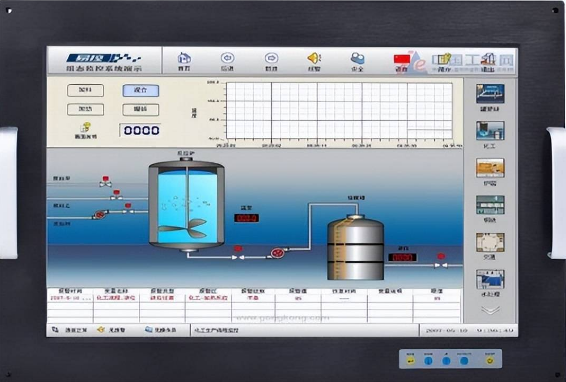Start the round transfer pump between the tanks
The image size is (566, 382).
(277, 252)
